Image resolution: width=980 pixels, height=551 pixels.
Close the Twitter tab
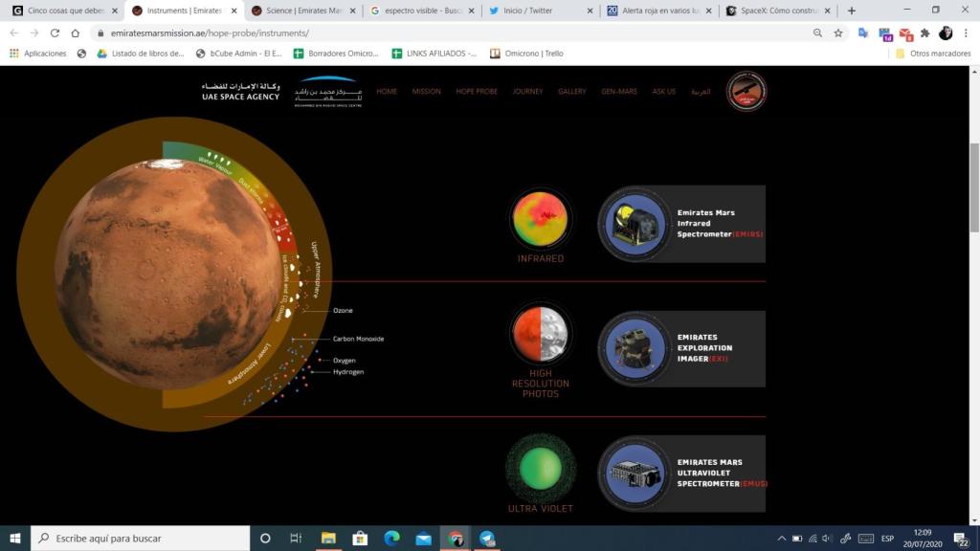point(590,11)
